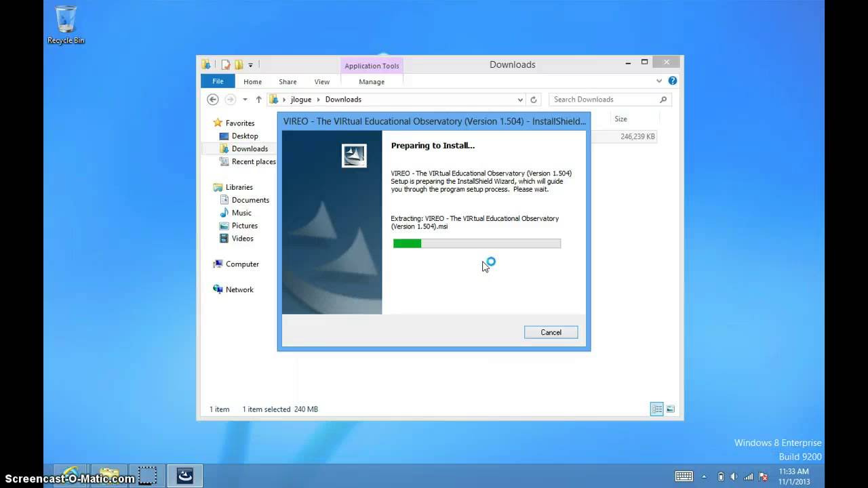Open File Explorer from the taskbar
This screenshot has height=488, width=868.
tap(108, 475)
